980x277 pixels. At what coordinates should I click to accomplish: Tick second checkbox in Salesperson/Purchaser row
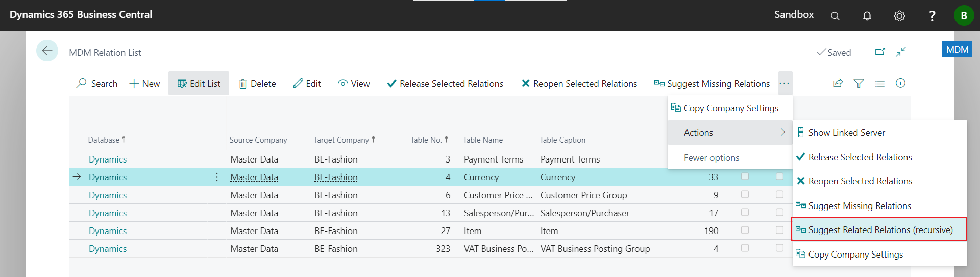[x=779, y=212]
